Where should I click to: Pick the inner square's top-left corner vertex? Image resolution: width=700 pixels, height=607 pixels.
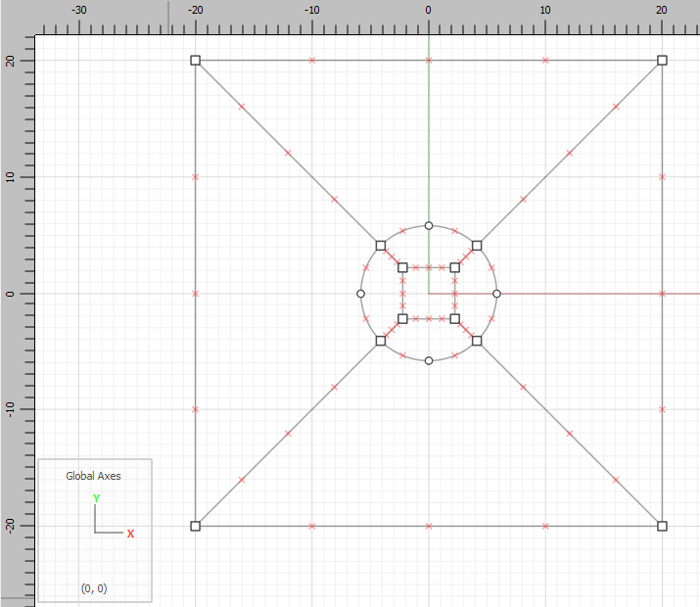point(402,267)
